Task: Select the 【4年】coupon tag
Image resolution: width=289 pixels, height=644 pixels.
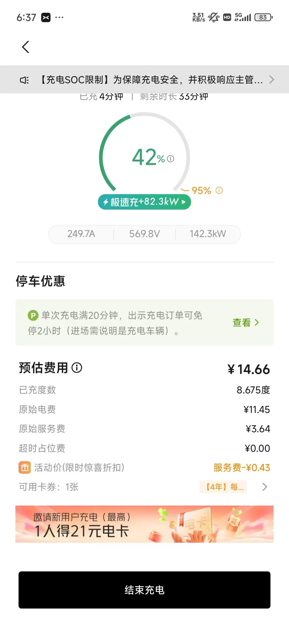Action: (223, 487)
